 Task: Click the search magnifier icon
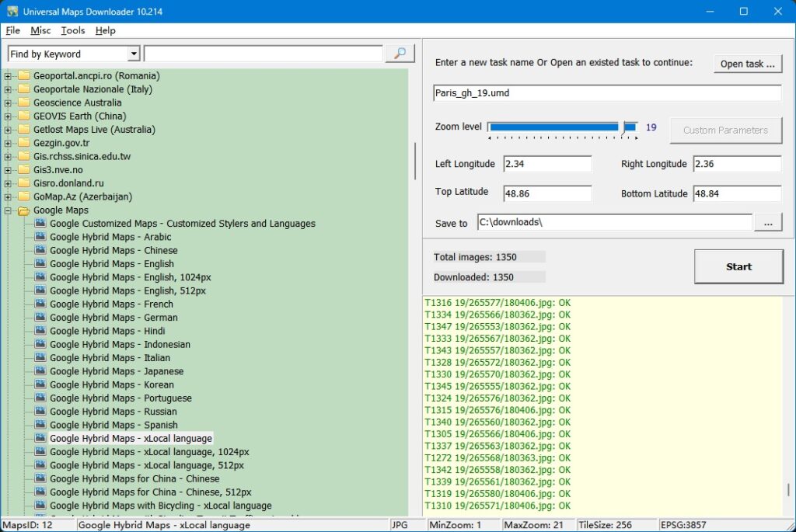coord(399,54)
